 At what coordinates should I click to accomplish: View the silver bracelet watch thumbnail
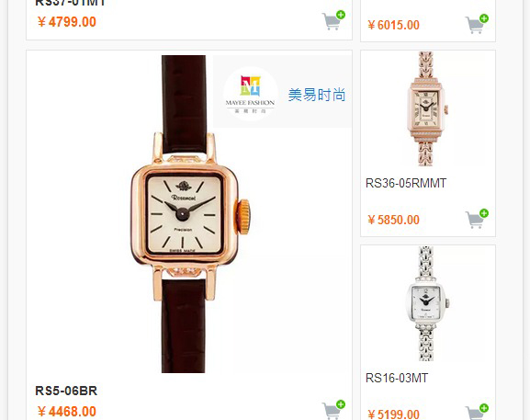[x=427, y=303]
